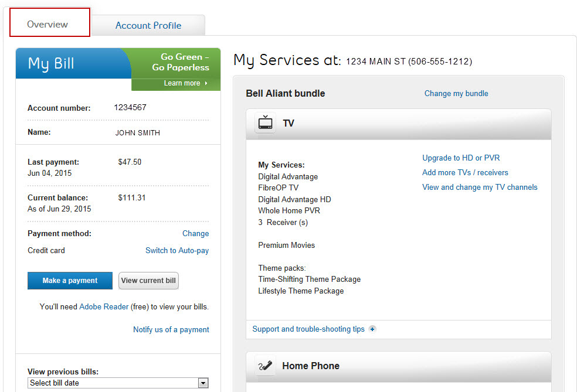
Task: Click the Home Phone handset icon
Action: 265,366
